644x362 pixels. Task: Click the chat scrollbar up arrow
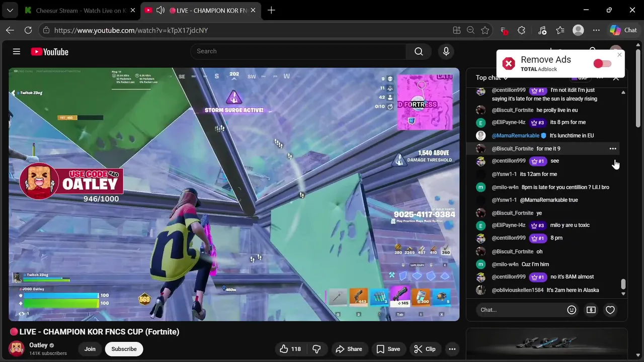click(x=623, y=93)
